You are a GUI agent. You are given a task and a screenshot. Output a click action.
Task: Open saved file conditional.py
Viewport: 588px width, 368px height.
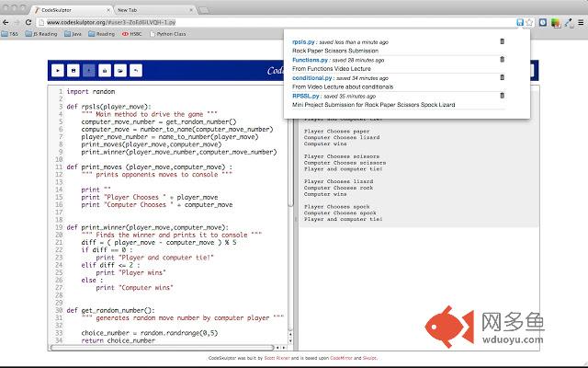pos(312,77)
